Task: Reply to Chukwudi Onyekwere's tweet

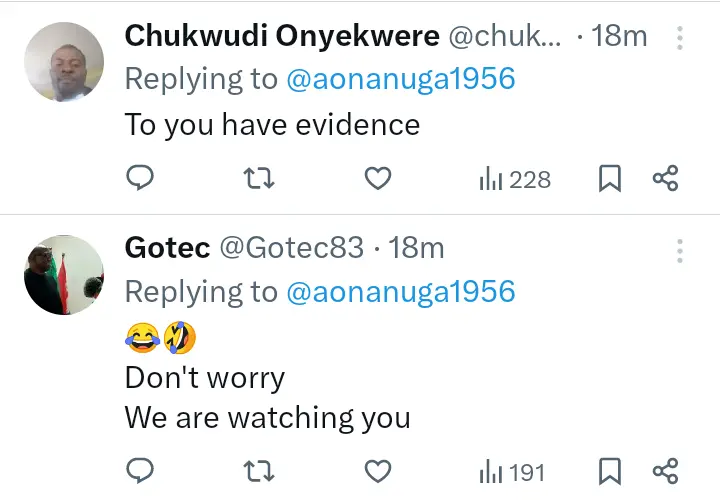Action: [141, 179]
